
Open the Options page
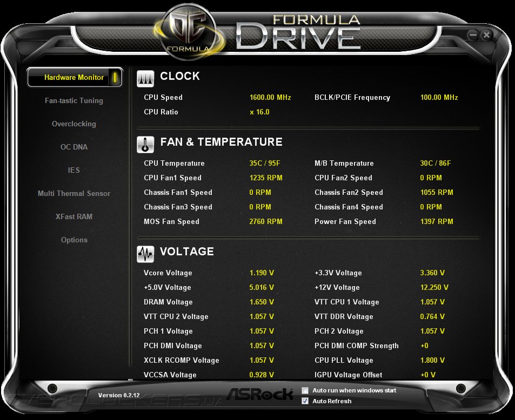click(74, 240)
